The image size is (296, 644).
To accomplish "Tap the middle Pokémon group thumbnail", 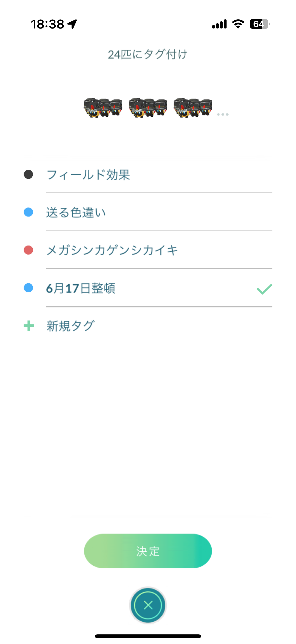I will 148,108.
